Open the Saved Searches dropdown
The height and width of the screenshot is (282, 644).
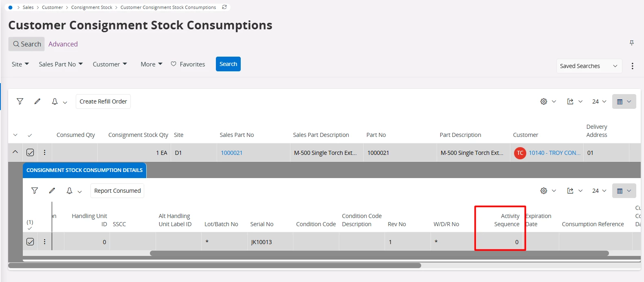point(589,66)
